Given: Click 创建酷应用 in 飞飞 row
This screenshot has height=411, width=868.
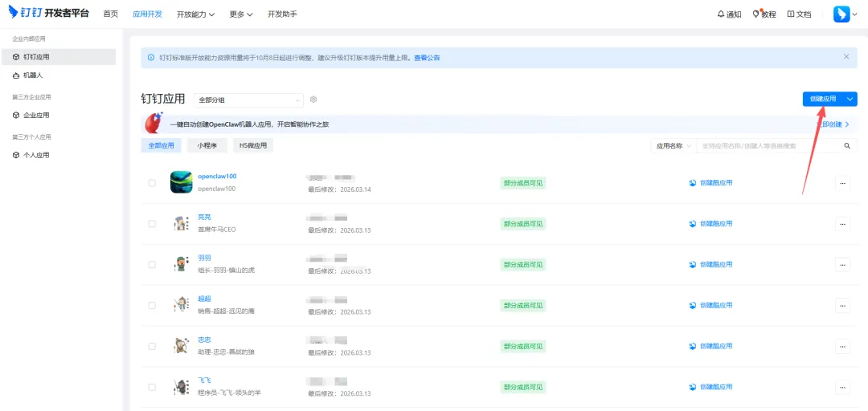Looking at the screenshot, I should 710,387.
